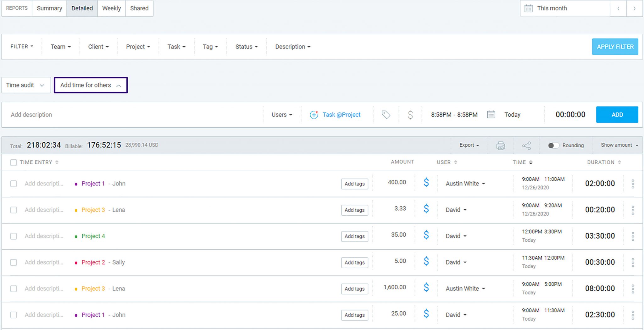This screenshot has width=644, height=330.
Task: Click the Apply Filter button
Action: (x=615, y=47)
